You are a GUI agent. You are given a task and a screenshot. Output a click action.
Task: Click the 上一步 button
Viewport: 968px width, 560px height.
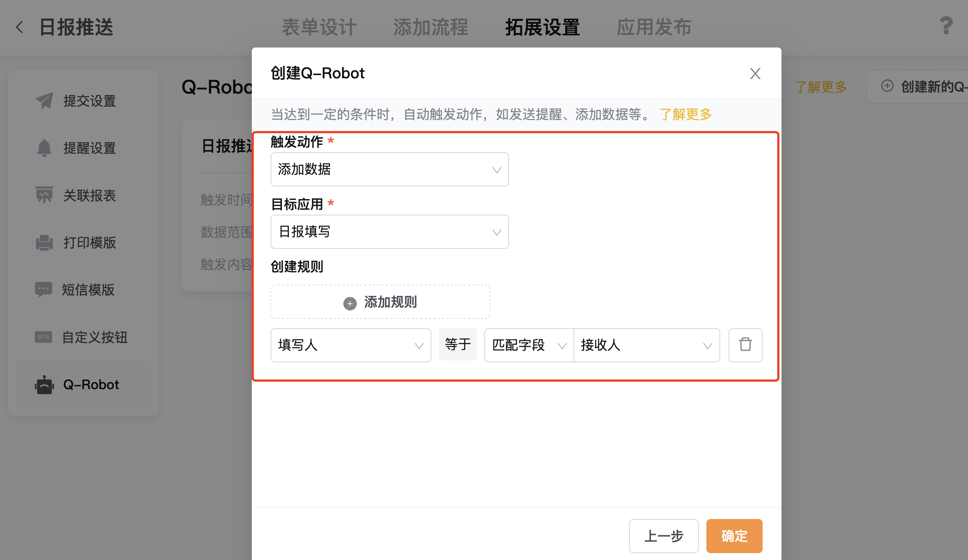(663, 536)
